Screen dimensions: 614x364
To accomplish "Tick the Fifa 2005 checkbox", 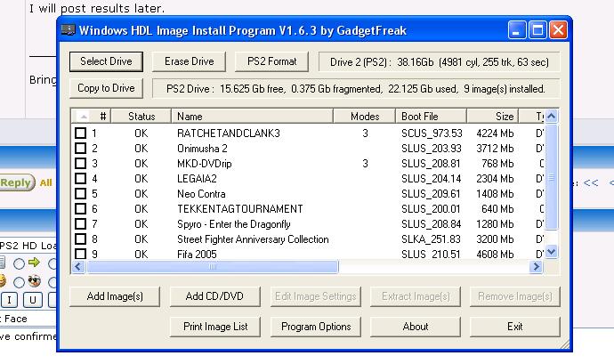I will [x=80, y=254].
